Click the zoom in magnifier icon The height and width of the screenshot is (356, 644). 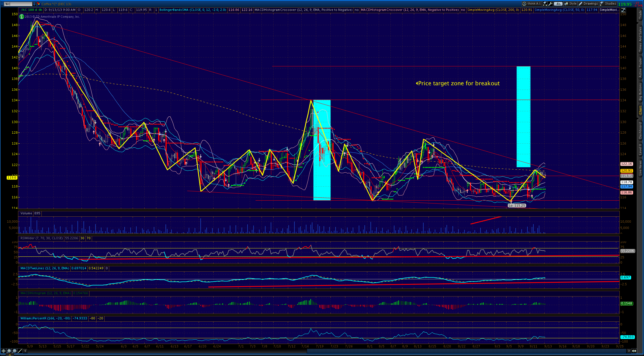coord(9,351)
